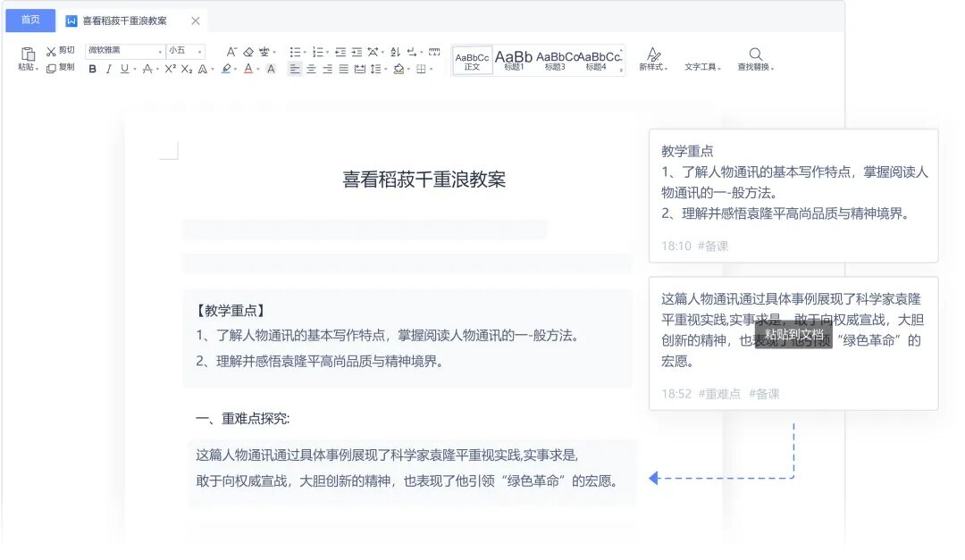Viewport: 965px width, 560px height.
Task: Click the clear formatting eraser icon
Action: 248,51
